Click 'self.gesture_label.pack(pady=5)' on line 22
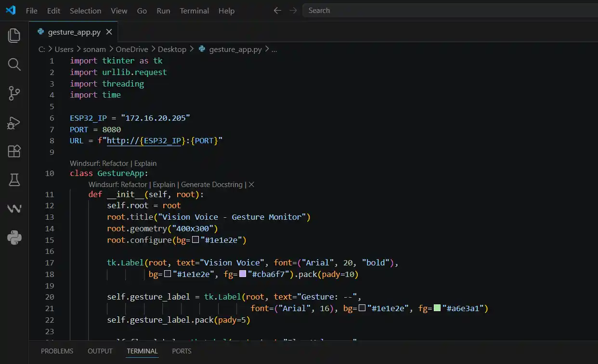598x364 pixels. pyautogui.click(x=179, y=320)
